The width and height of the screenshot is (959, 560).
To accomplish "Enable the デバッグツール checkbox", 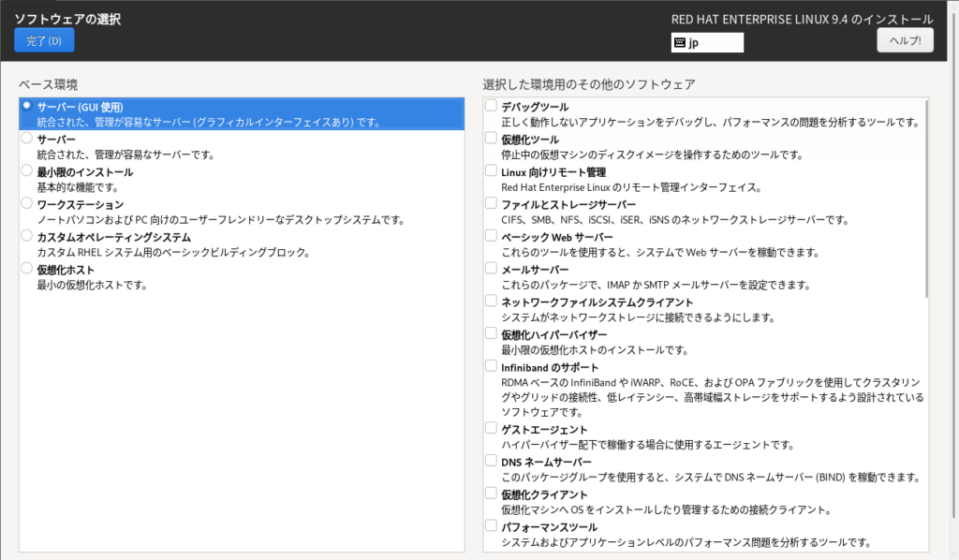I will coord(491,106).
